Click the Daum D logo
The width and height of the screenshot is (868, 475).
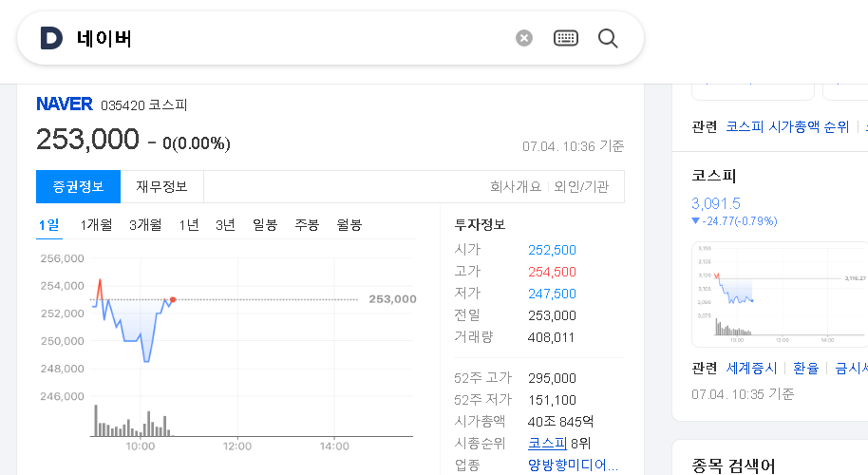[51, 38]
